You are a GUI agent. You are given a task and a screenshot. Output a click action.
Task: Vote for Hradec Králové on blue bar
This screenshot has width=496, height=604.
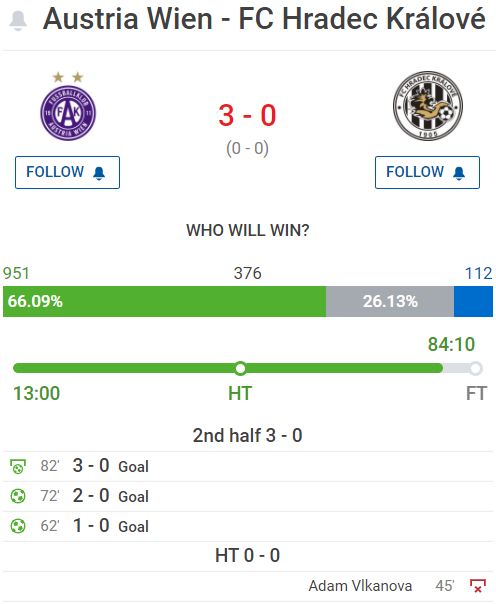473,301
